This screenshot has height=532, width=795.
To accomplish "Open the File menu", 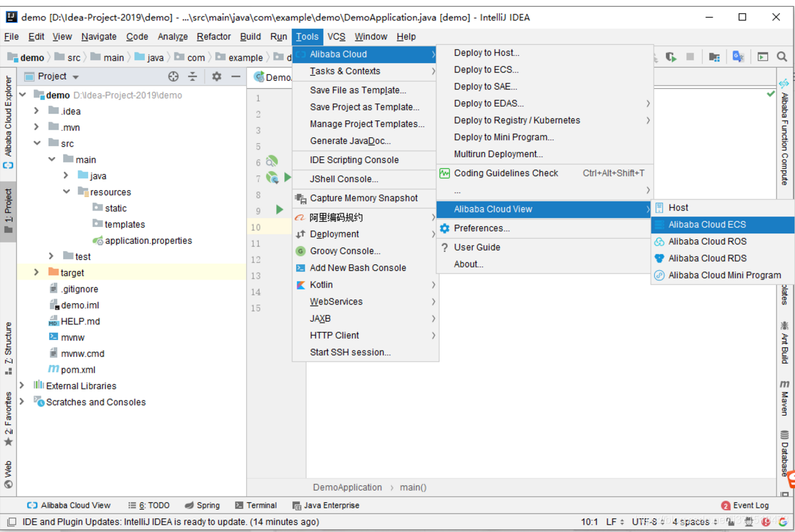I will [11, 37].
